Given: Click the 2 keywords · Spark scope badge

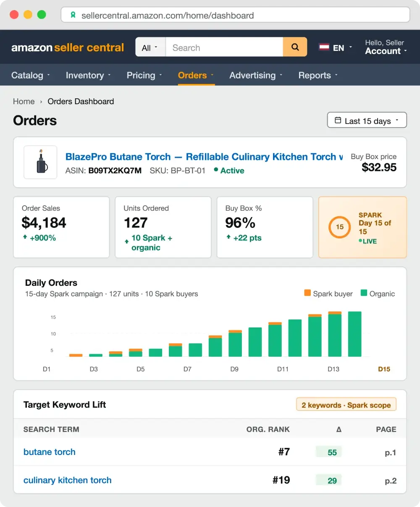Looking at the screenshot, I should pos(346,405).
